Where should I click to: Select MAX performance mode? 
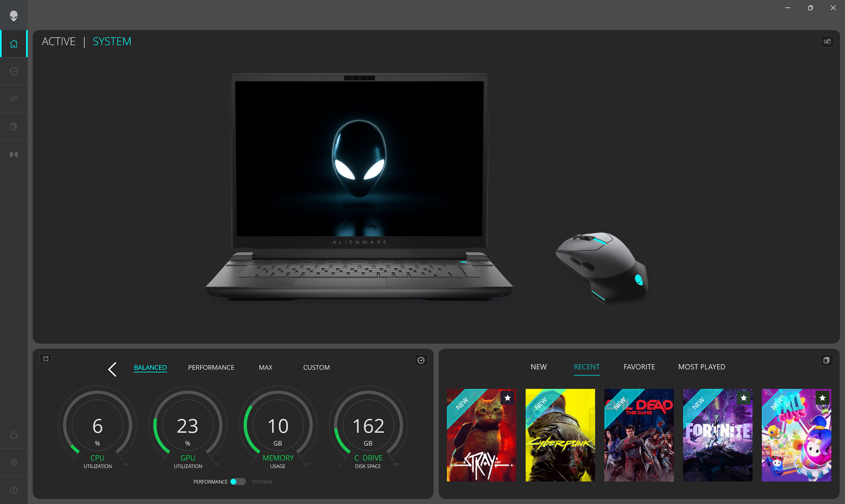(x=265, y=367)
